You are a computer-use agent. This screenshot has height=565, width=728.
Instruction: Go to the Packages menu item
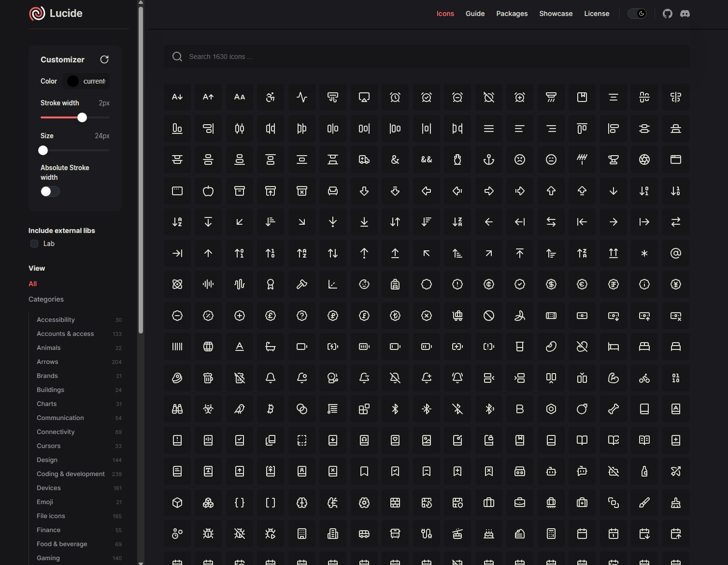(512, 14)
